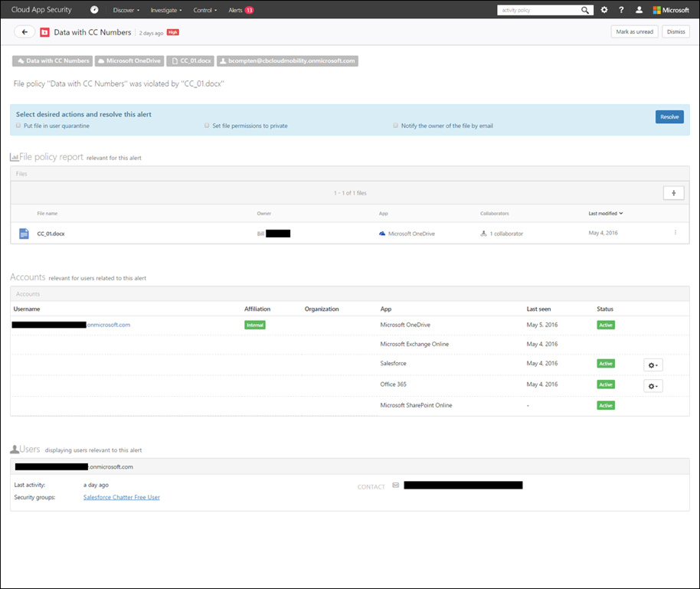Screen dimensions: 700x589
Task: Click the Resolve button
Action: point(669,117)
